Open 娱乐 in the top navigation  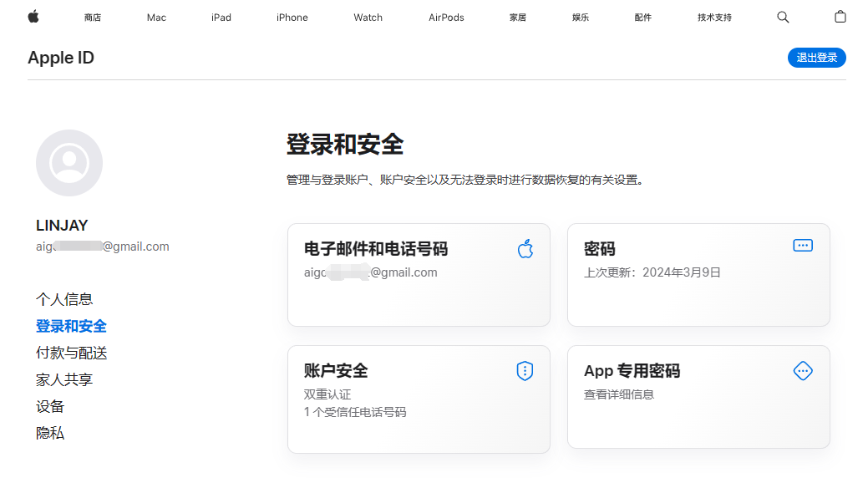580,18
